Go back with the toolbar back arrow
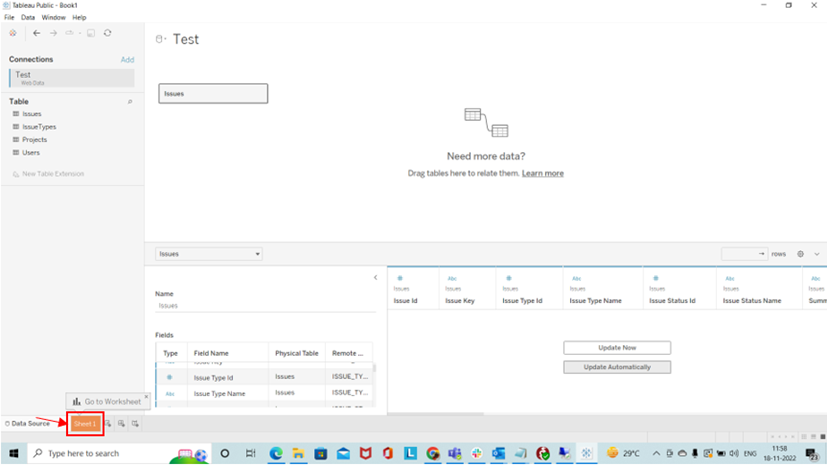 pos(36,33)
